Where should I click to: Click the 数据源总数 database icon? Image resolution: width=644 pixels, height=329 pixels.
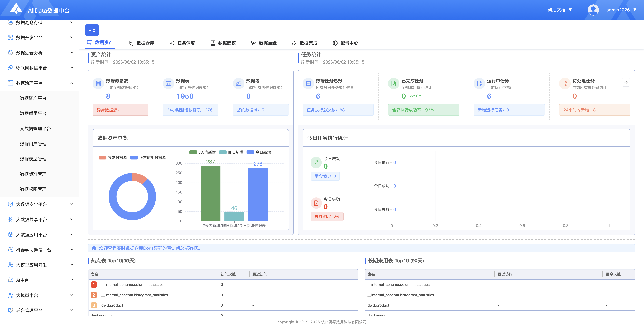[98, 83]
